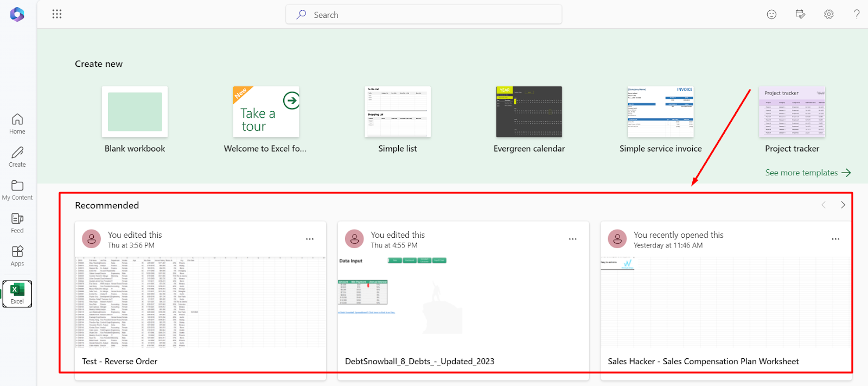Click Sales Hacker - Sales Compensation Plan Worksheet title
The width and height of the screenshot is (868, 386).
[703, 362]
